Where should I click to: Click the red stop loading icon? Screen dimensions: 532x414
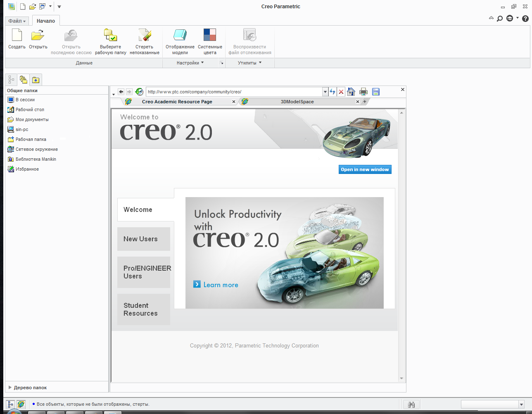341,92
